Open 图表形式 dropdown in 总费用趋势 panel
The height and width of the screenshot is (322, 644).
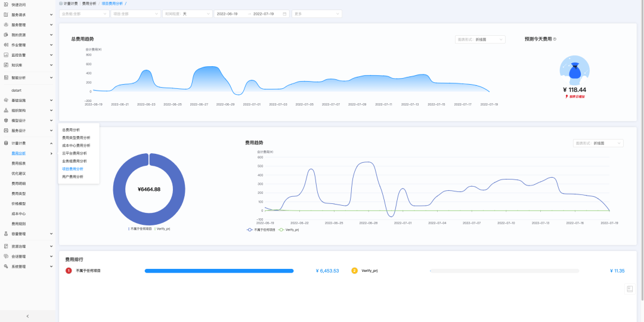[x=480, y=39]
